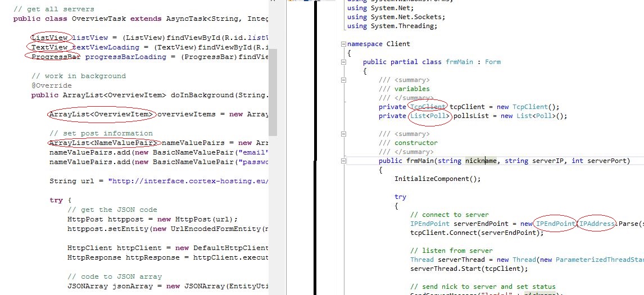Click the cortex-hosting URL string
644x295 pixels.
[x=188, y=181]
